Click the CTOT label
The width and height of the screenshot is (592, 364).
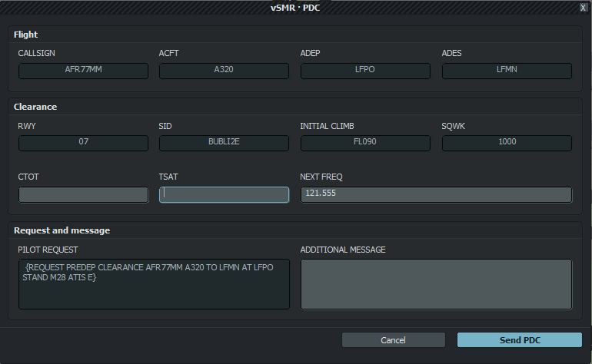click(x=28, y=177)
